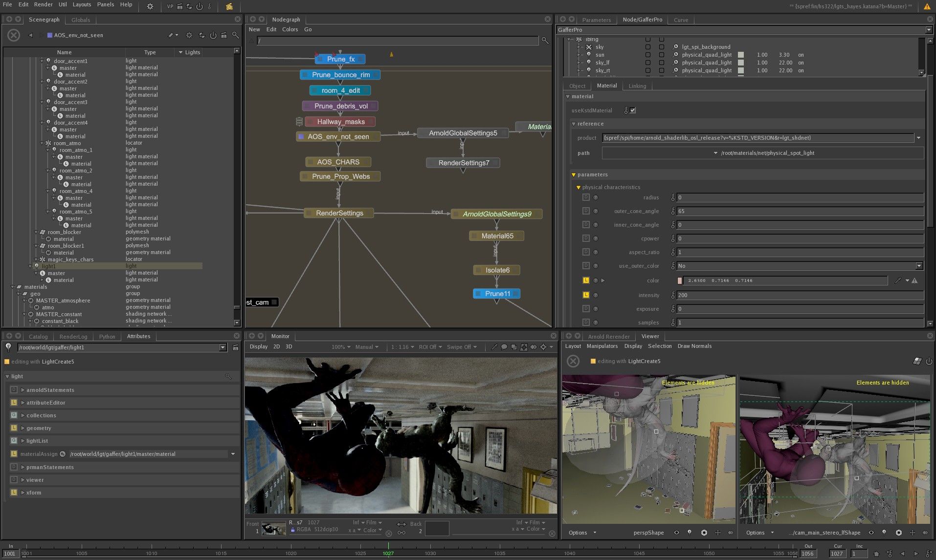Click New in the Nodegraph menu bar

(254, 29)
